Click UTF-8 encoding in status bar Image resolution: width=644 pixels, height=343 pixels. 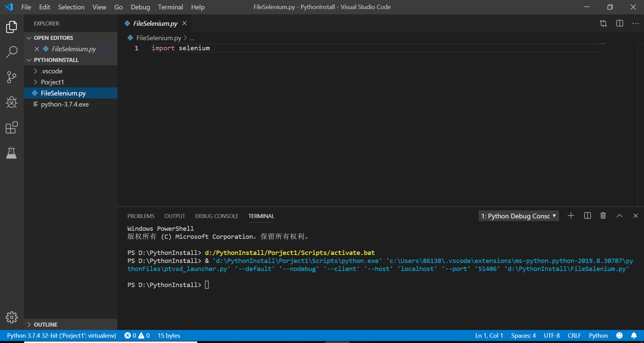pyautogui.click(x=552, y=335)
